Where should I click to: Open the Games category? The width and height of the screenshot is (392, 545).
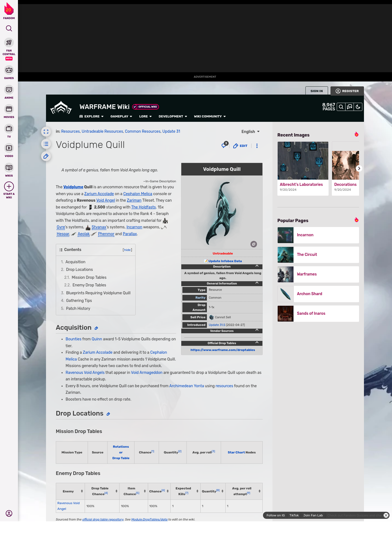tap(9, 72)
